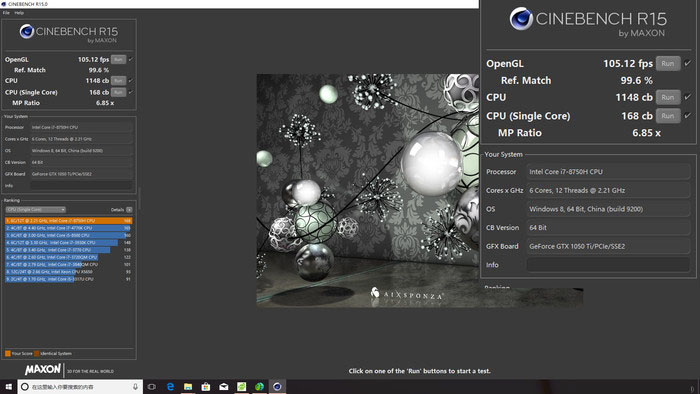Select ranking row 6 Core i7-3720QM
Screen dimensions: 700x394
pos(68,257)
